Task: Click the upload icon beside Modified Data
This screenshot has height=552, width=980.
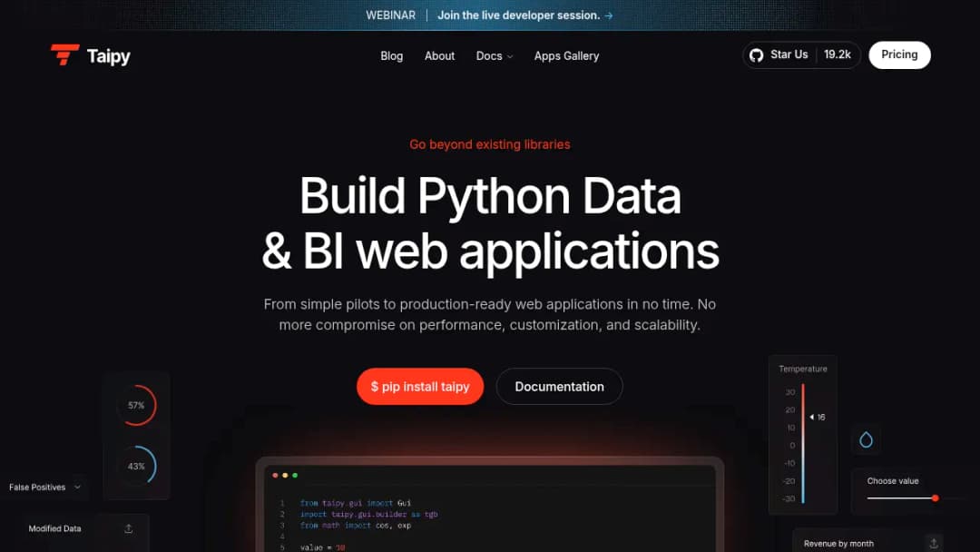Action: click(x=129, y=529)
